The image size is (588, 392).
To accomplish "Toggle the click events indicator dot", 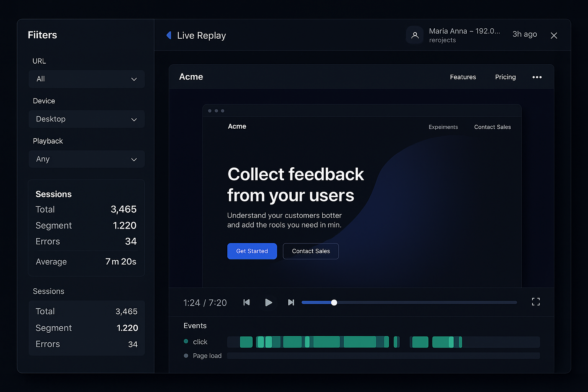I will pyautogui.click(x=186, y=341).
